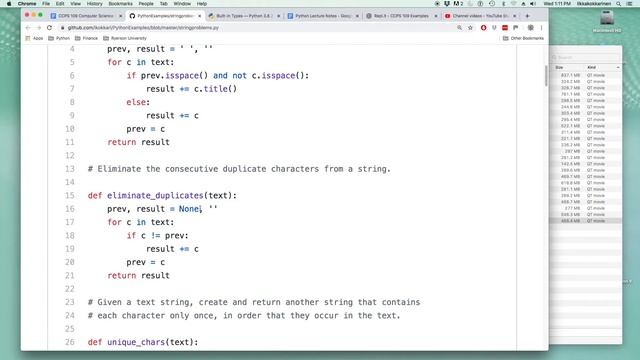Open the Help menu

pos(202,4)
